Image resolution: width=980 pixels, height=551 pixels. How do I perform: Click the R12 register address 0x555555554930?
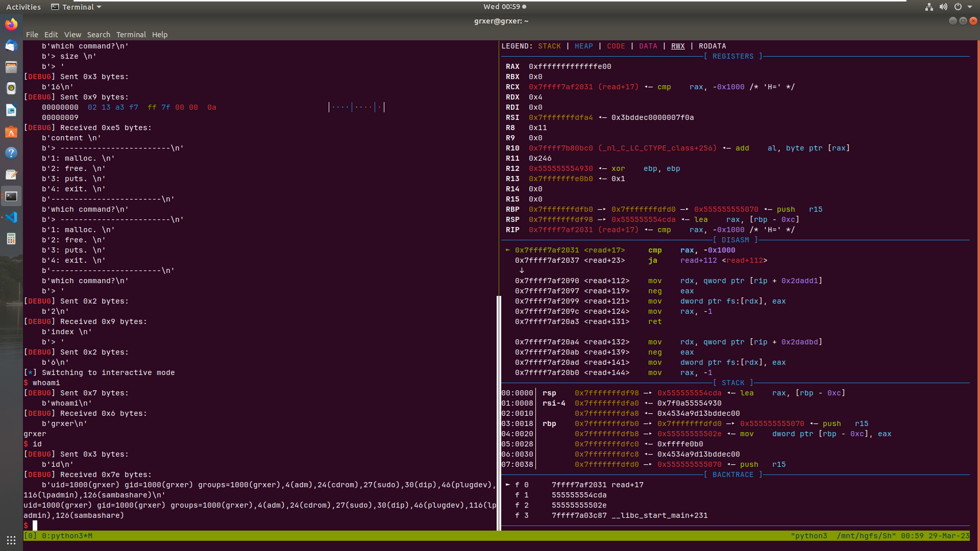[561, 168]
